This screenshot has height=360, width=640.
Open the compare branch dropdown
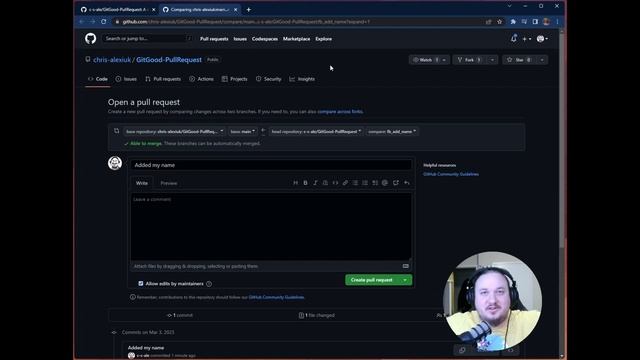(392, 131)
